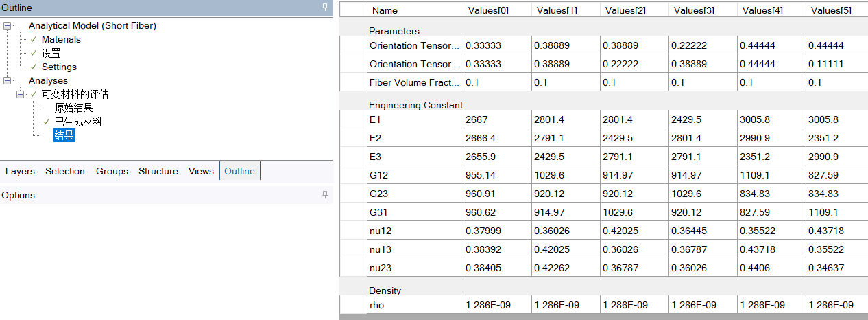Collapse the Analyses tree node
Image resolution: width=868 pixels, height=320 pixels.
coord(8,80)
